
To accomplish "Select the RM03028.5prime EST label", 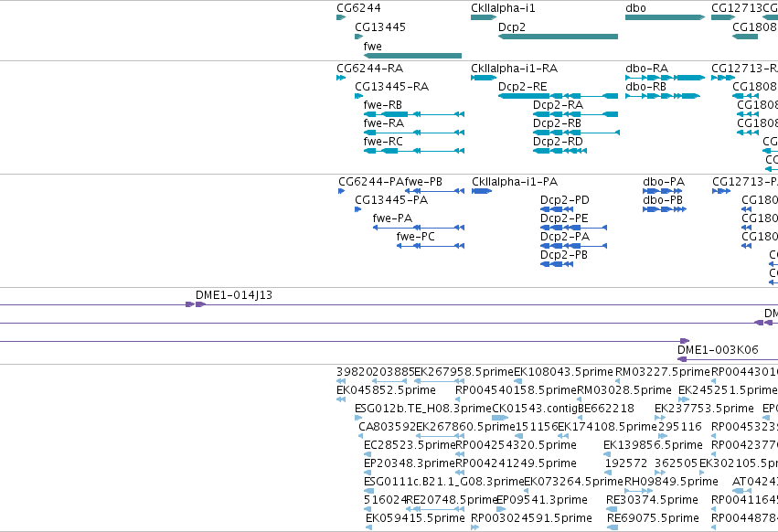I will [x=624, y=390].
